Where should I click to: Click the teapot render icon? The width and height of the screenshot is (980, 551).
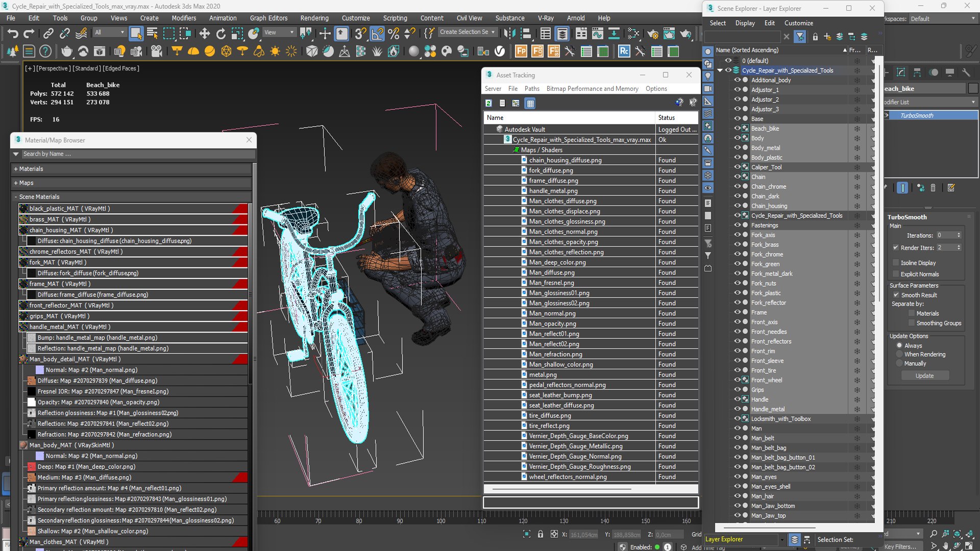pos(66,51)
